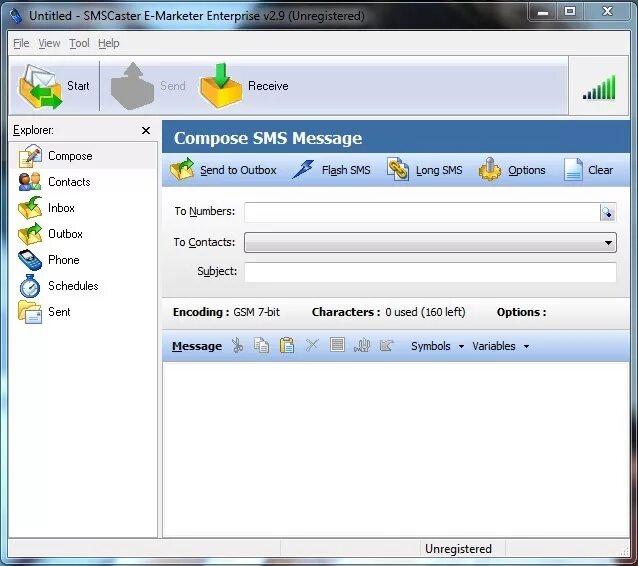Viewport: 638px width, 566px height.
Task: Open the Tool menu
Action: (x=79, y=43)
